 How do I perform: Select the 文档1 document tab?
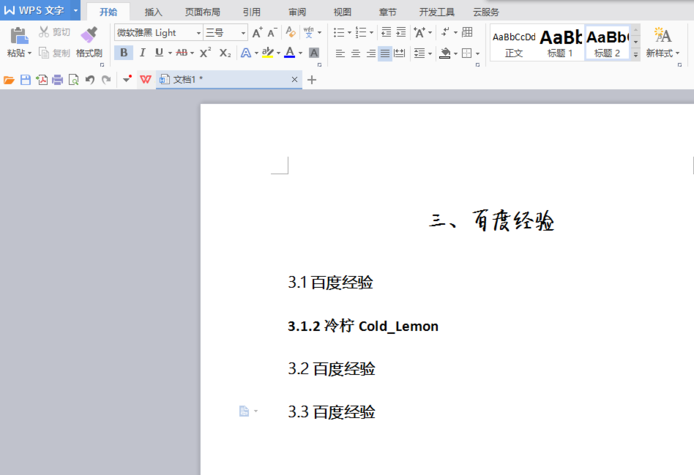coord(229,80)
